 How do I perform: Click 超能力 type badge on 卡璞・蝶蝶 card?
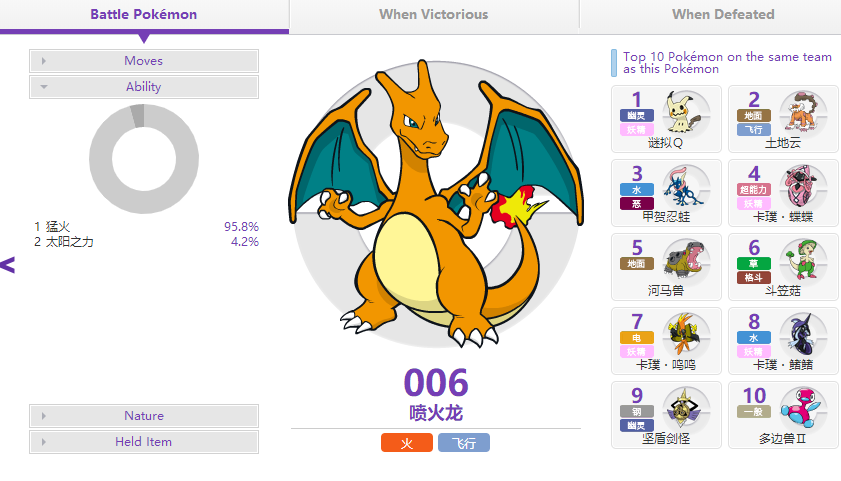754,189
